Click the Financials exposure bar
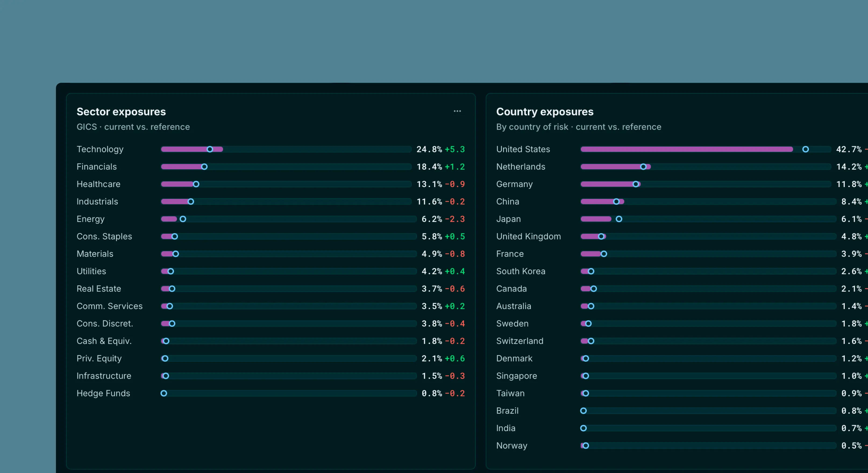Screen dimensions: 868x473 pyautogui.click(x=286, y=167)
